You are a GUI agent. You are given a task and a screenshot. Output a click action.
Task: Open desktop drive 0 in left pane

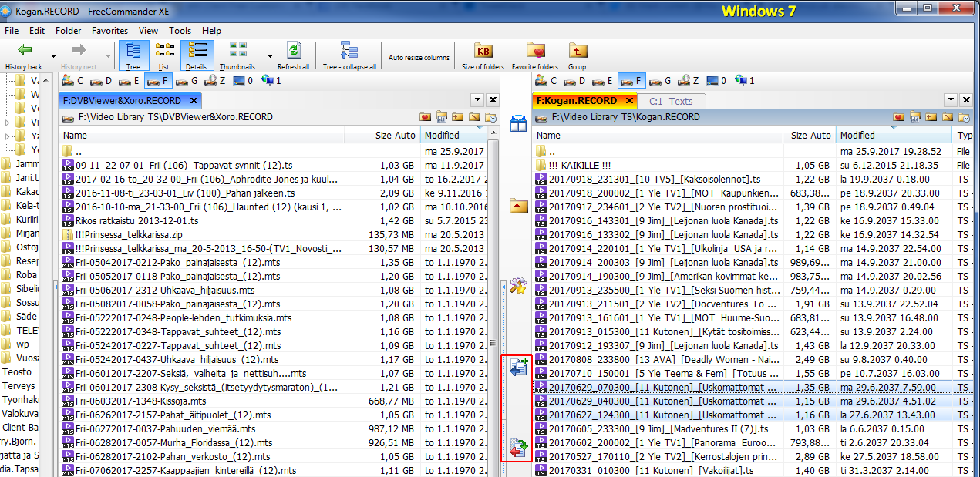pos(243,81)
